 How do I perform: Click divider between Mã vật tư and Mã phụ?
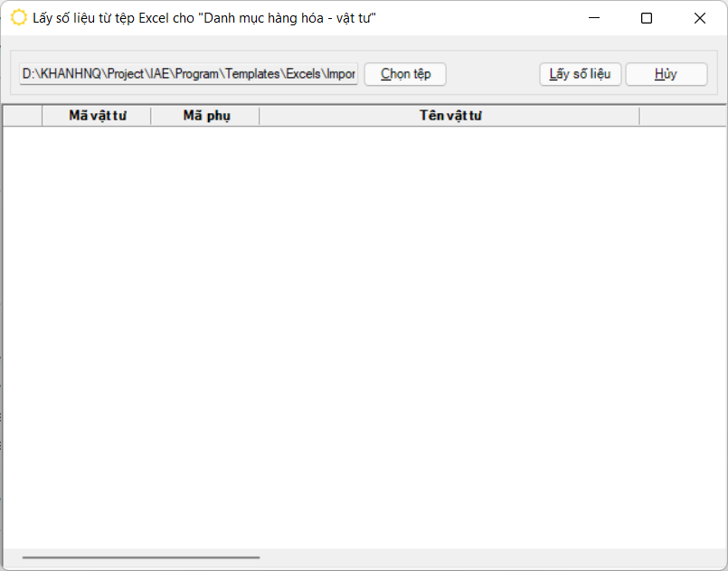(x=151, y=116)
